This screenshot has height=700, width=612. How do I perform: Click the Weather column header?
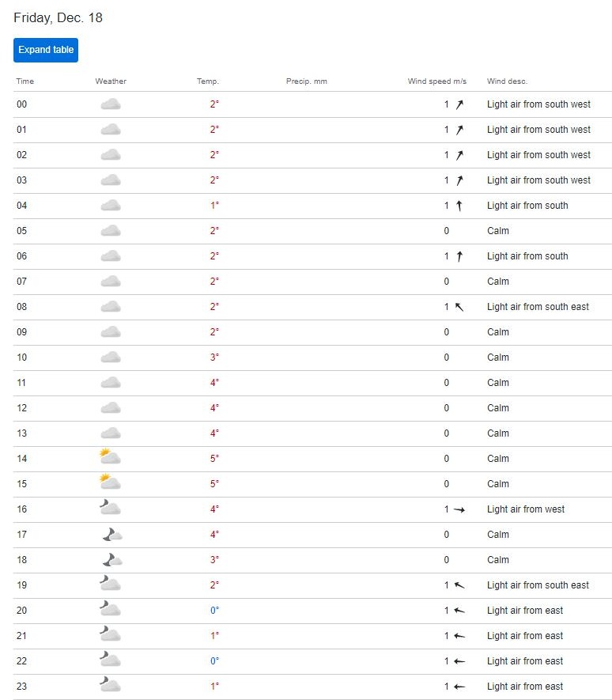click(x=111, y=81)
